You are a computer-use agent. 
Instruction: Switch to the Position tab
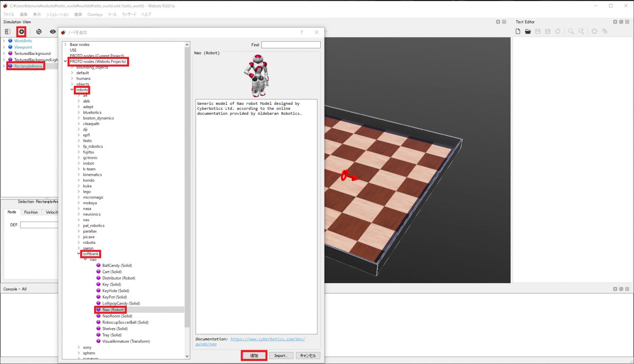tap(31, 212)
